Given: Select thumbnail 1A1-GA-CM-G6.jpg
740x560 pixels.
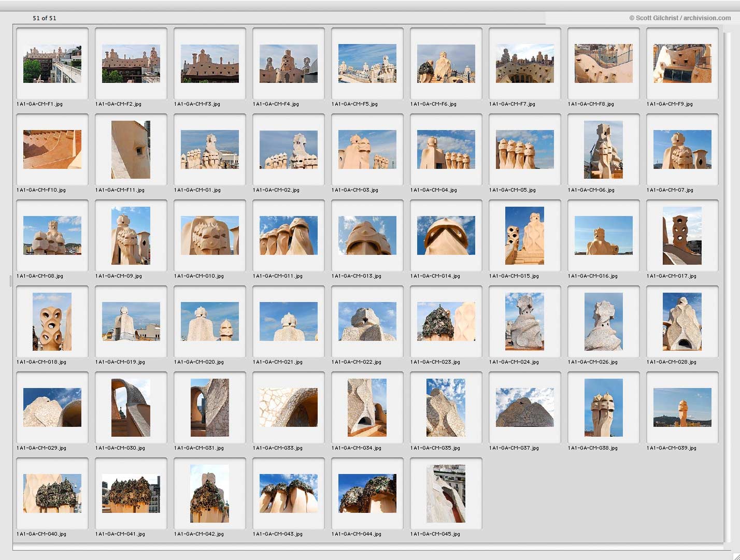Looking at the screenshot, I should (x=604, y=150).
